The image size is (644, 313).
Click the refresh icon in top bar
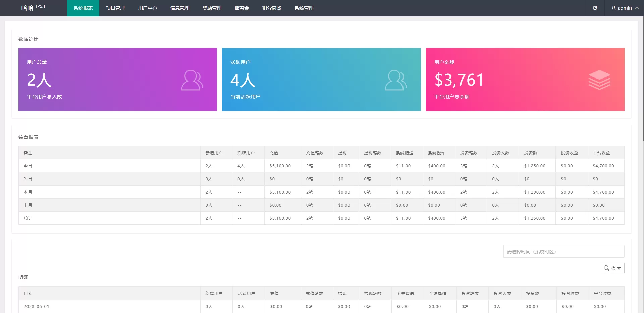point(595,8)
